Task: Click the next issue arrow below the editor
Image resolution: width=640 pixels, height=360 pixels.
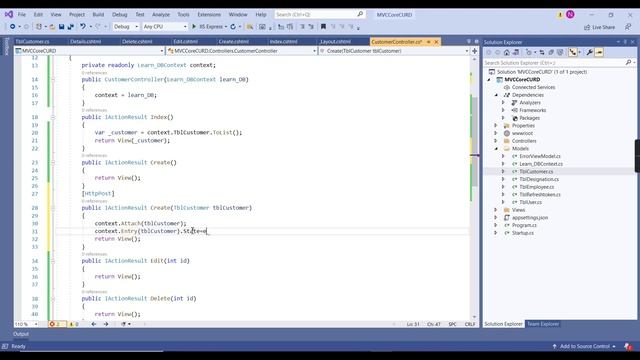Action: point(106,324)
